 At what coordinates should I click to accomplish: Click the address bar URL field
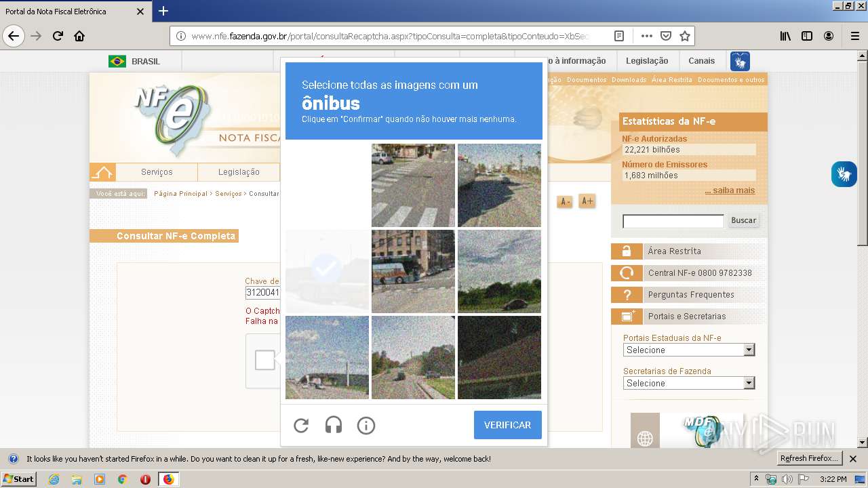(389, 36)
